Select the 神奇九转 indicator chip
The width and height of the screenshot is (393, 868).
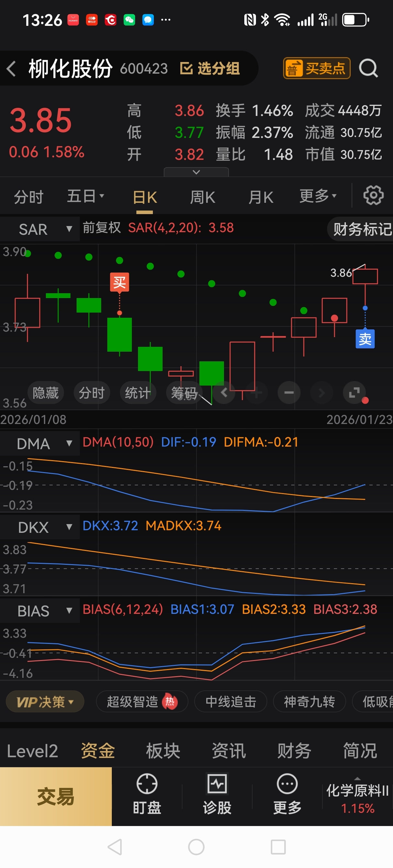(x=309, y=702)
